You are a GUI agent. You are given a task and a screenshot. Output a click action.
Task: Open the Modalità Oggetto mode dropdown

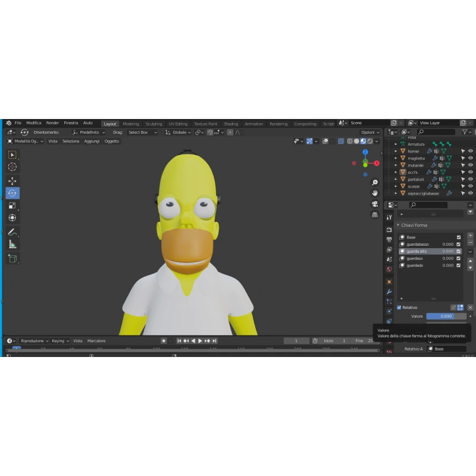(x=25, y=141)
